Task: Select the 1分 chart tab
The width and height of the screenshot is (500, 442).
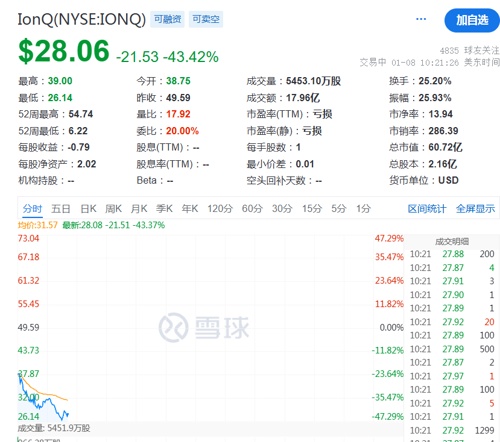Action: (364, 209)
